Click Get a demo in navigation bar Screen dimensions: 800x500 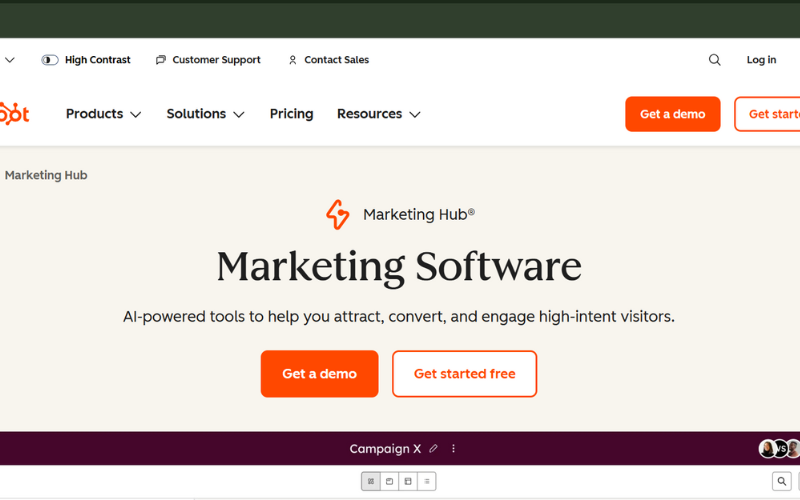point(672,114)
